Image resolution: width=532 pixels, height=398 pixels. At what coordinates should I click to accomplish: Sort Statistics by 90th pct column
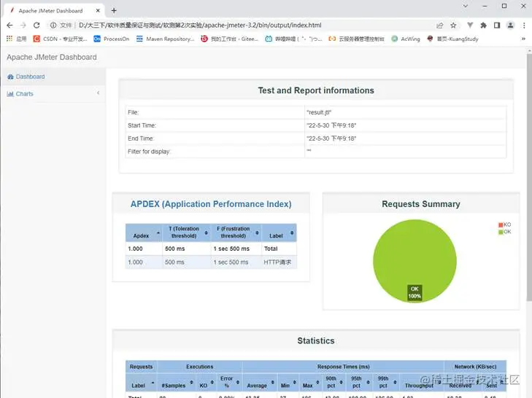pyautogui.click(x=334, y=383)
